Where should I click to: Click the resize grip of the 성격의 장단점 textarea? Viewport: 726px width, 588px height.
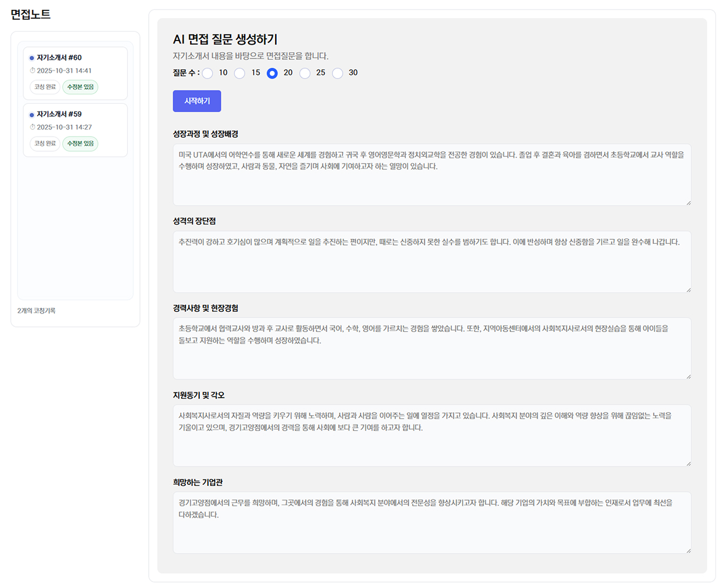[688, 288]
